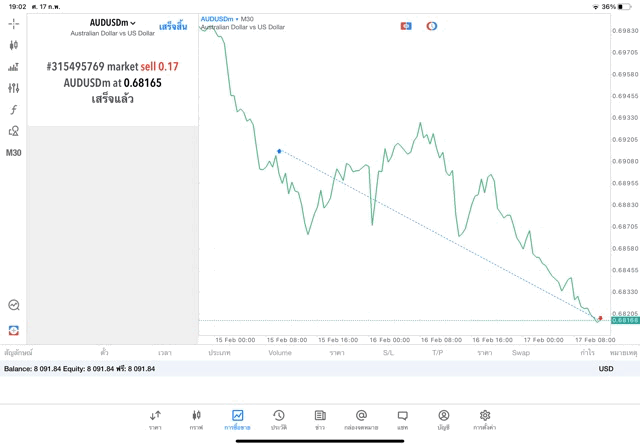Viewport: 640px width, 447px height.
Task: Click the battery indicator in status bar
Action: 624,7
